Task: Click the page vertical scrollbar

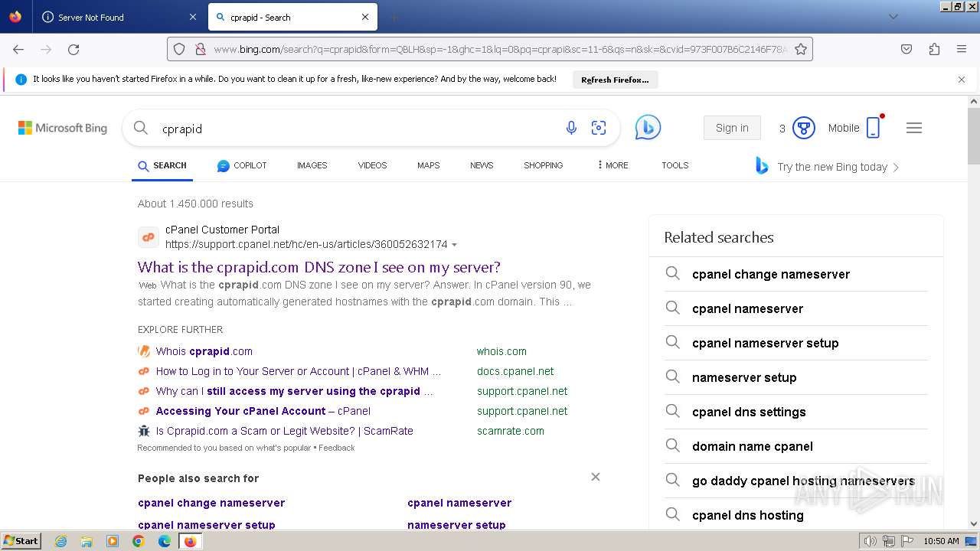Action: click(x=974, y=312)
